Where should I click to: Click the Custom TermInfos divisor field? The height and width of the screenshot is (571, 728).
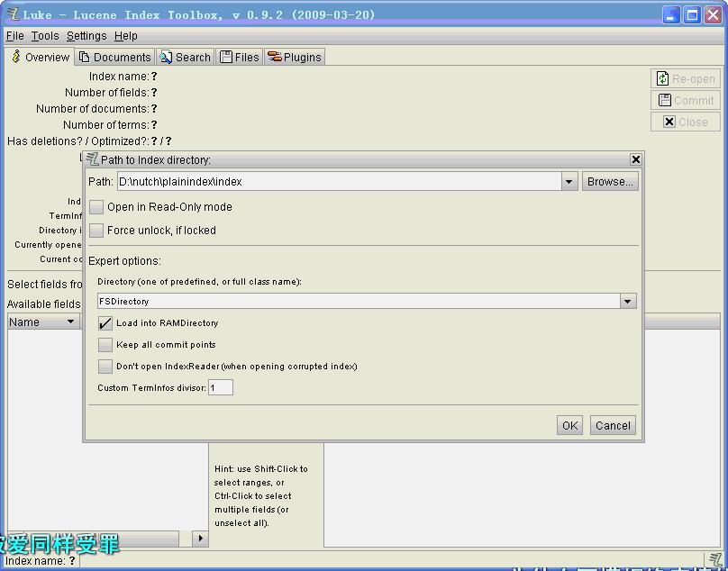221,387
